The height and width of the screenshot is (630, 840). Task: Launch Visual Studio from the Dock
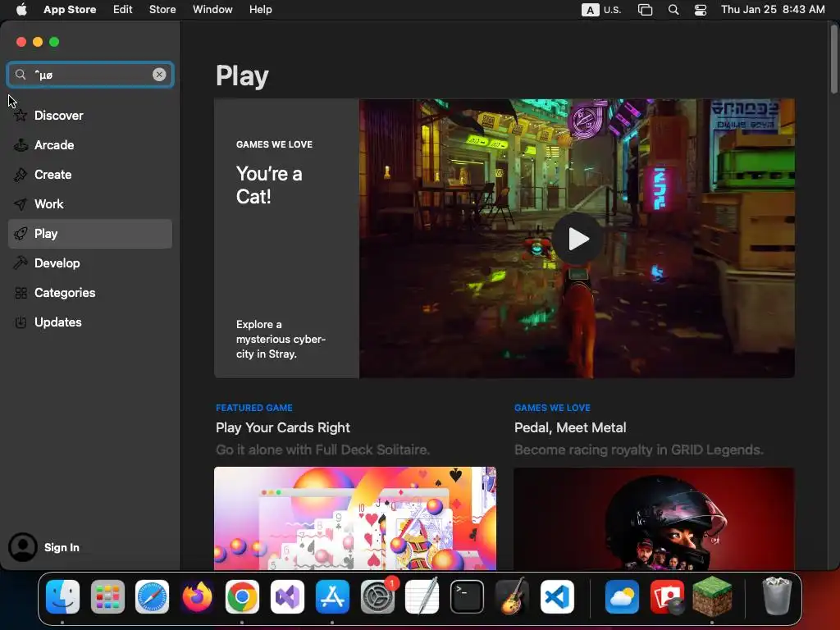(287, 597)
